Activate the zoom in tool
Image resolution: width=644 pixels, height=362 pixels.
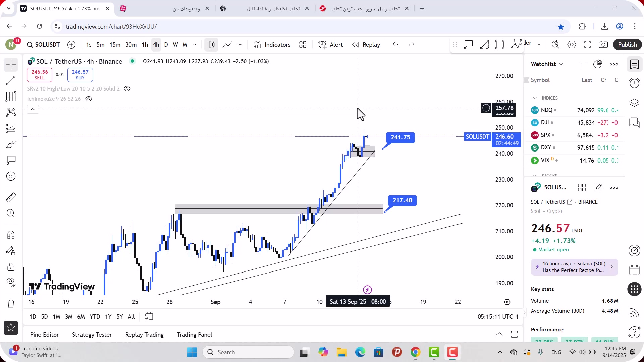pyautogui.click(x=11, y=213)
